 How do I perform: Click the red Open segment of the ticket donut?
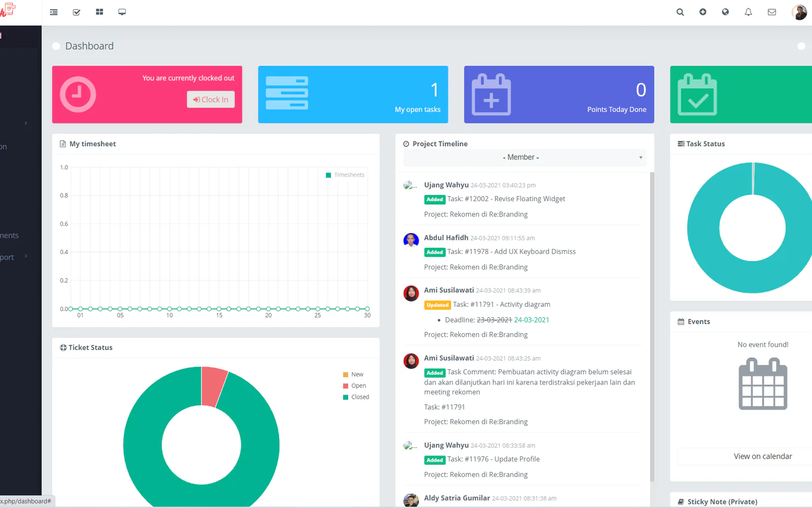(213, 386)
